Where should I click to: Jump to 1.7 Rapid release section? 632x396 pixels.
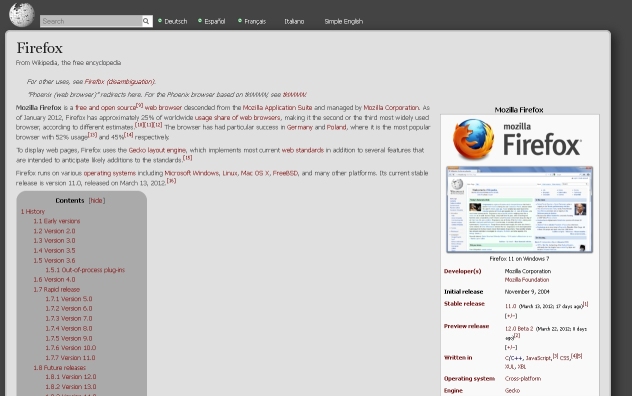tap(56, 289)
